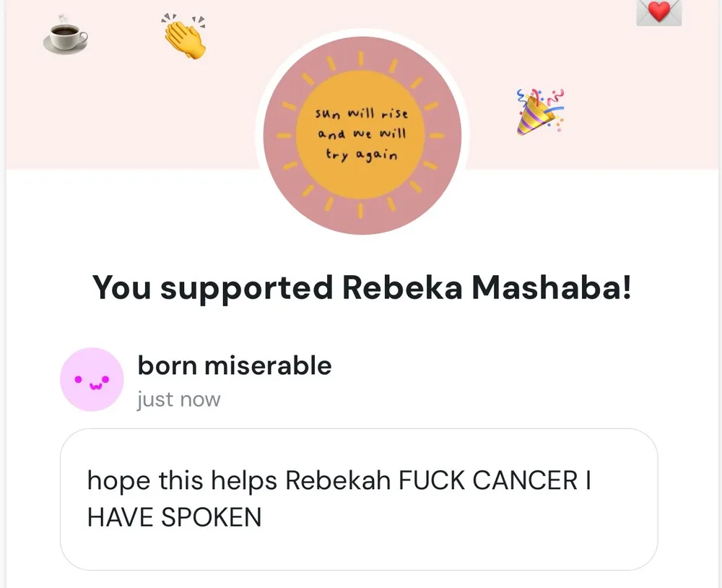Click the word 'Mashaba!' in the heading
Image resolution: width=722 pixels, height=588 pixels.
(552, 287)
